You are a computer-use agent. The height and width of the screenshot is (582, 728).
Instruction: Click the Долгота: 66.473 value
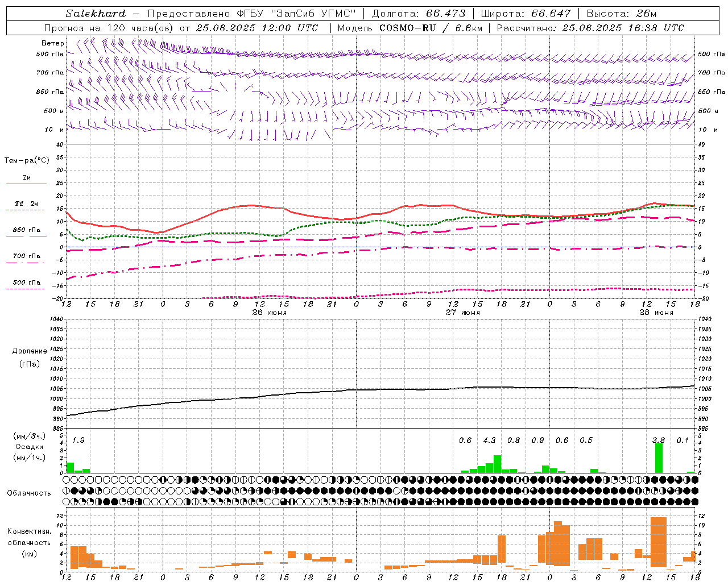pos(419,14)
